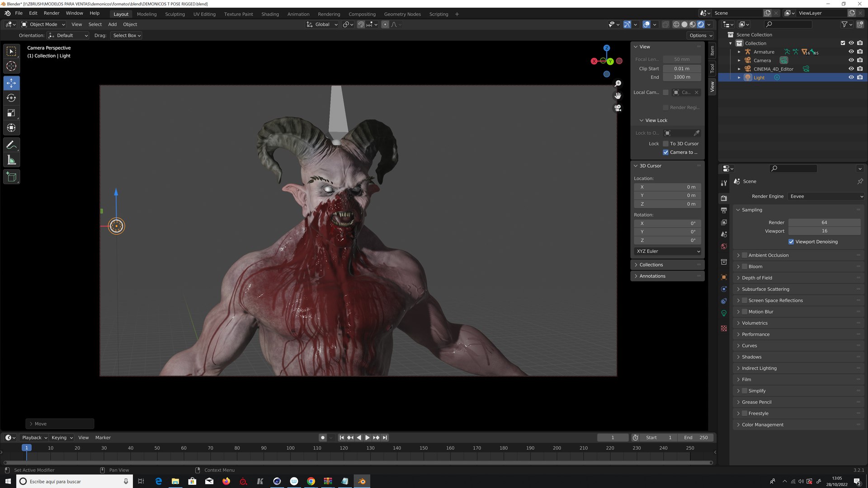The image size is (868, 488).
Task: Open the Texture properties tab icon
Action: click(x=724, y=328)
